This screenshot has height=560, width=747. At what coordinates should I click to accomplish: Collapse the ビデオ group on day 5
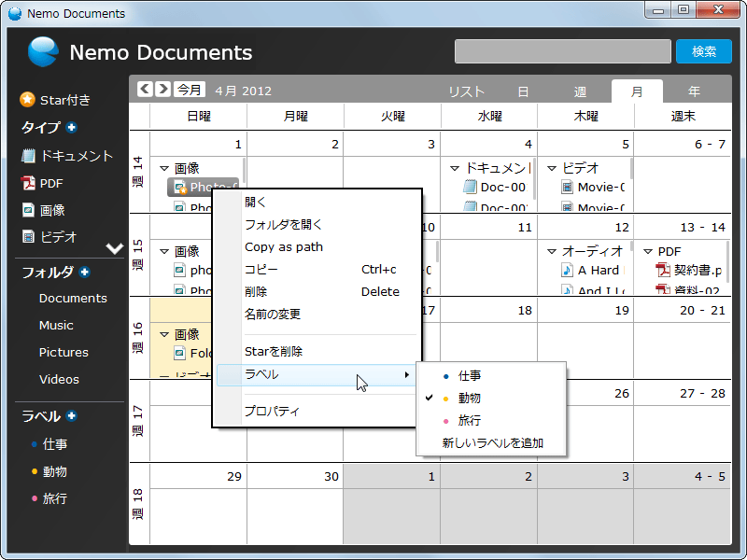(552, 168)
